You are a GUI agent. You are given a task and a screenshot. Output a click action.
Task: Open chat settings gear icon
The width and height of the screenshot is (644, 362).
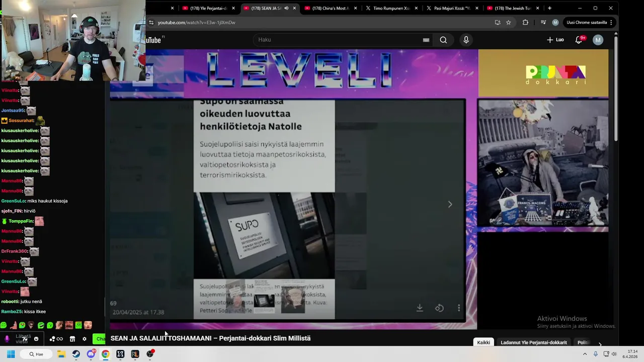[x=85, y=339]
